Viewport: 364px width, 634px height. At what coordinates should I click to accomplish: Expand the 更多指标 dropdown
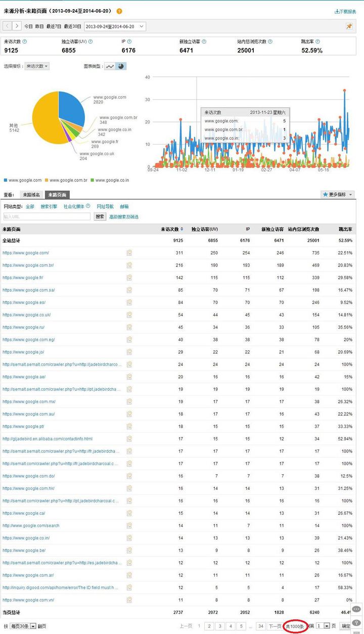pyautogui.click(x=338, y=195)
